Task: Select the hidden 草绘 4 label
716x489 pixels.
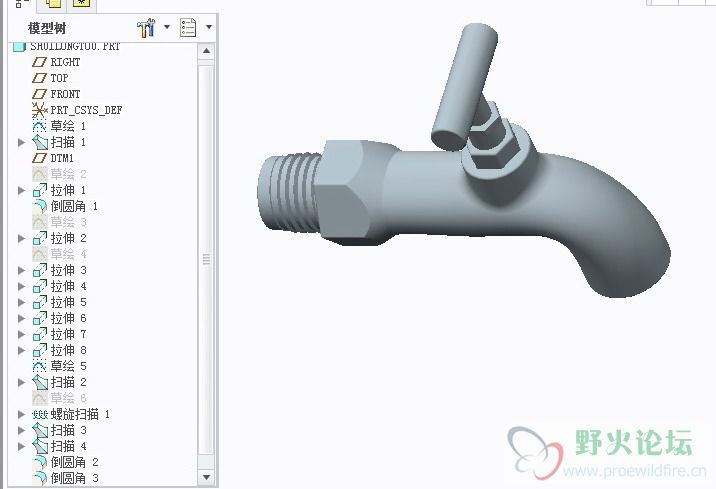Action: (x=68, y=254)
